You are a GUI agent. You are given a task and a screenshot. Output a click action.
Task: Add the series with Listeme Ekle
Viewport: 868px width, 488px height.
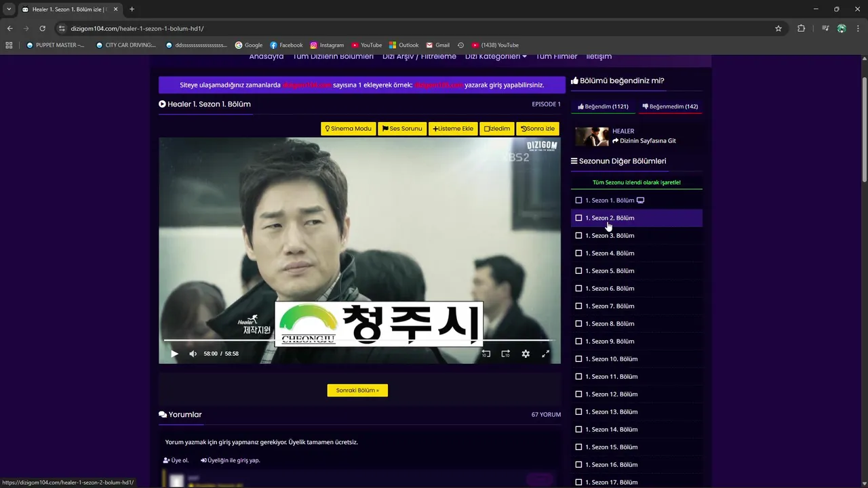click(x=453, y=129)
